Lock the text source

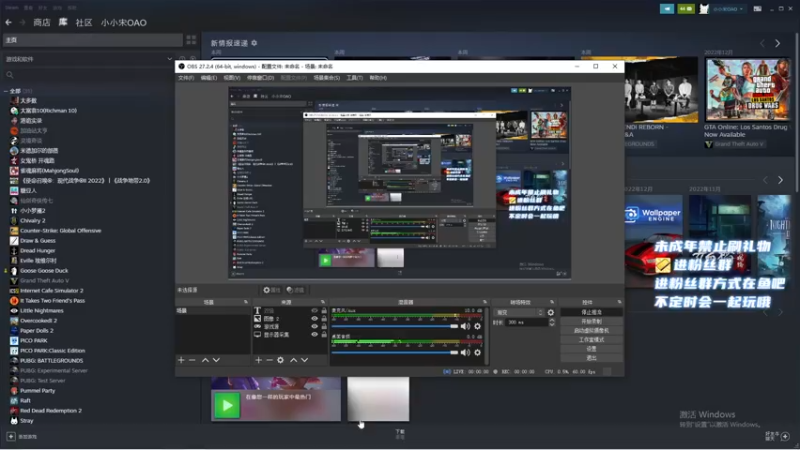[324, 310]
